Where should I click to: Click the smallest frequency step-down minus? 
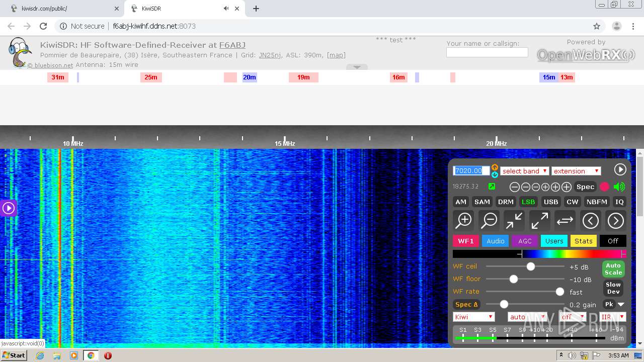click(536, 187)
